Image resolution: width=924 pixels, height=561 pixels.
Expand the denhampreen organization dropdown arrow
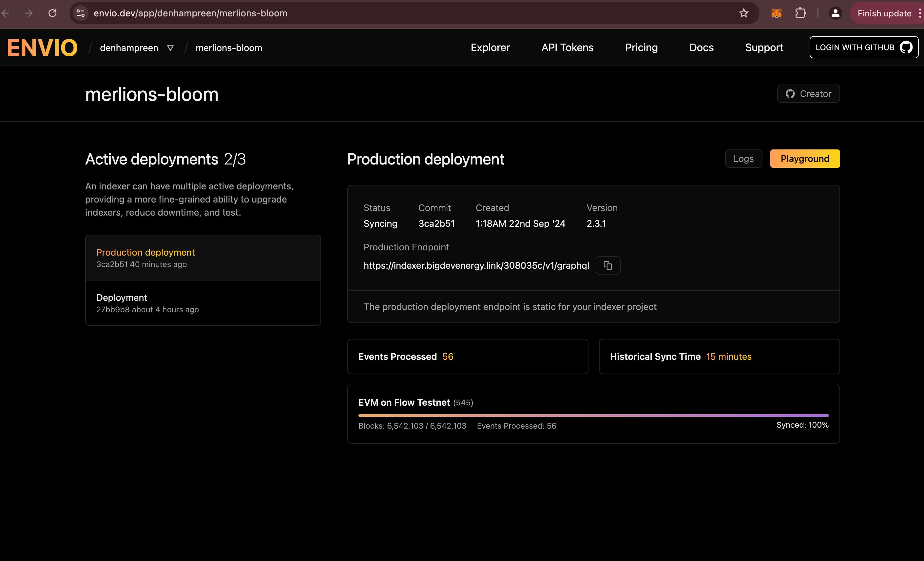tap(170, 48)
